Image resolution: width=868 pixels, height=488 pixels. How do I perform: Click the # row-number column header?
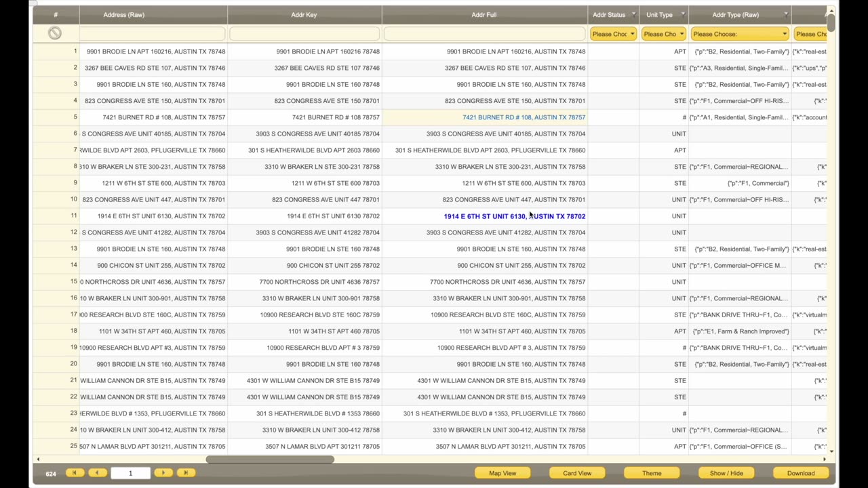tap(56, 14)
